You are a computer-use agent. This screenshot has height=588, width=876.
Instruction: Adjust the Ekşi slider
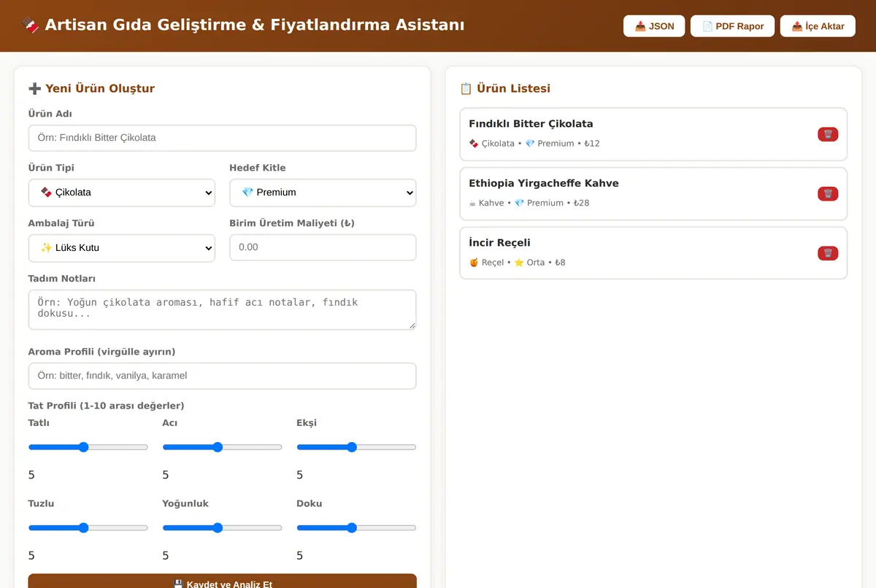pyautogui.click(x=356, y=447)
